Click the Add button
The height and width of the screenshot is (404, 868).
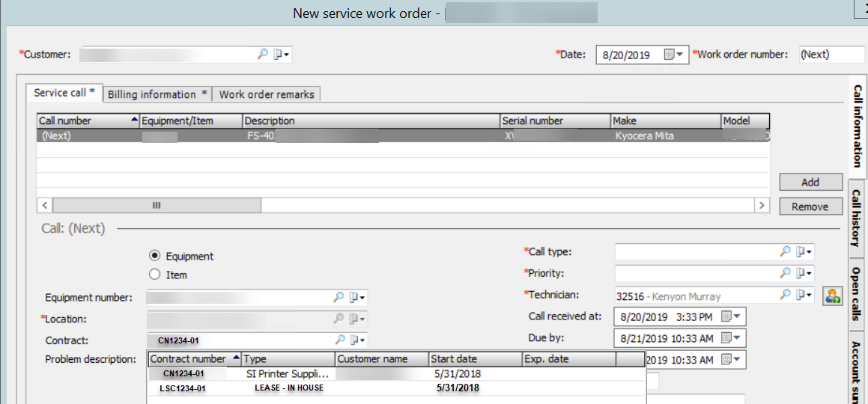coord(810,183)
